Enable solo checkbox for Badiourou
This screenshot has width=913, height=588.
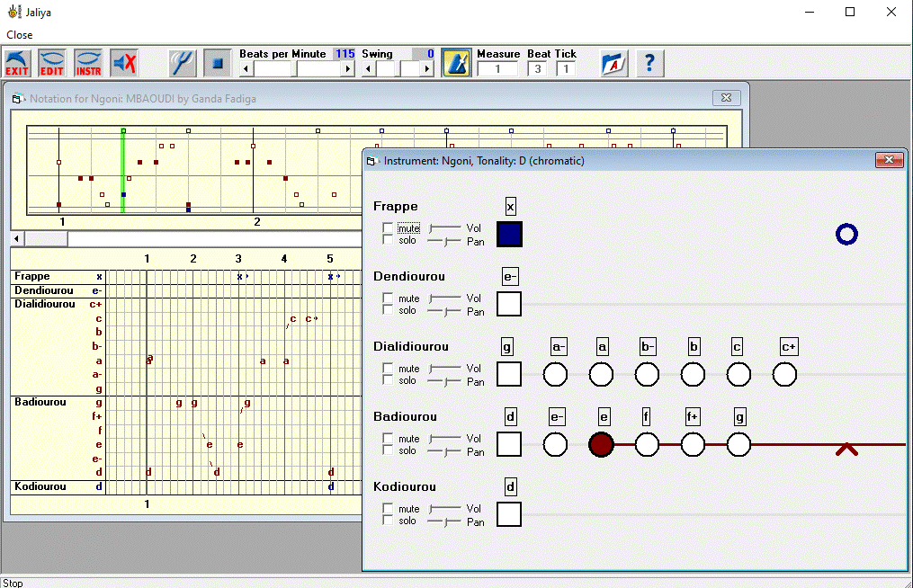click(x=388, y=450)
